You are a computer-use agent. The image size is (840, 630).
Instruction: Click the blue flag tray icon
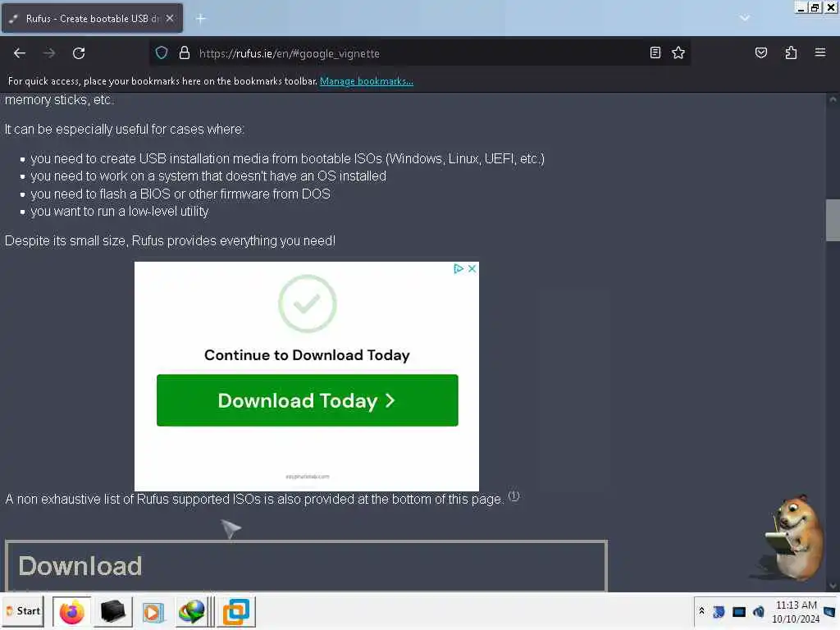[x=719, y=612]
